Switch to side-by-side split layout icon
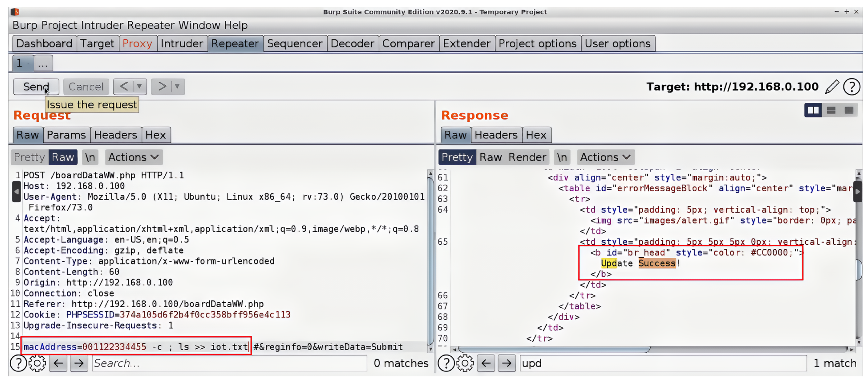 click(813, 110)
